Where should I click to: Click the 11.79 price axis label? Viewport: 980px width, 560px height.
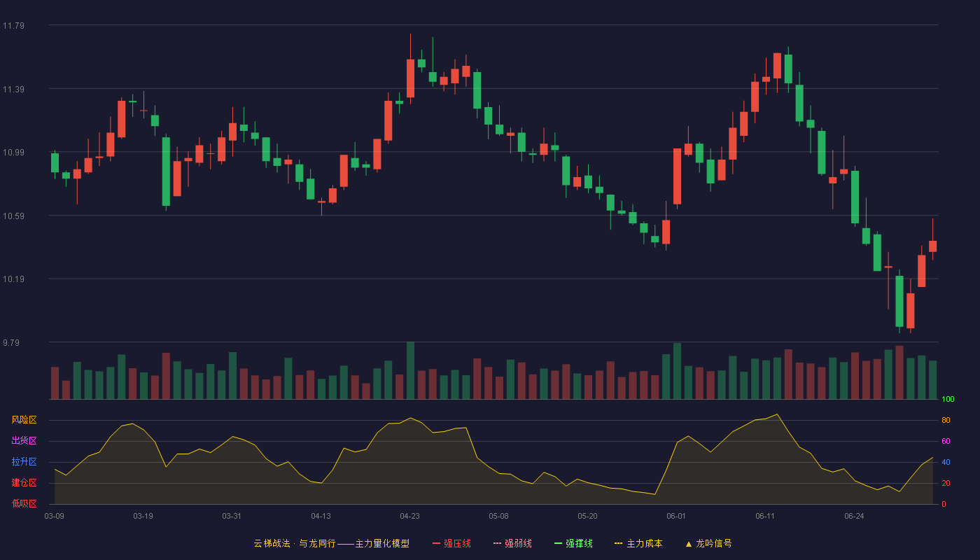13,26
